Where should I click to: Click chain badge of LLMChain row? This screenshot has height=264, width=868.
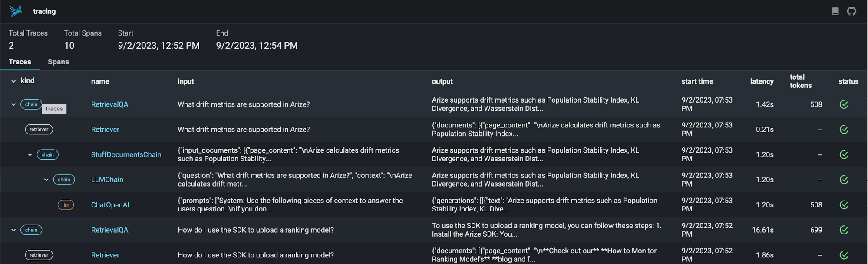[x=64, y=180]
